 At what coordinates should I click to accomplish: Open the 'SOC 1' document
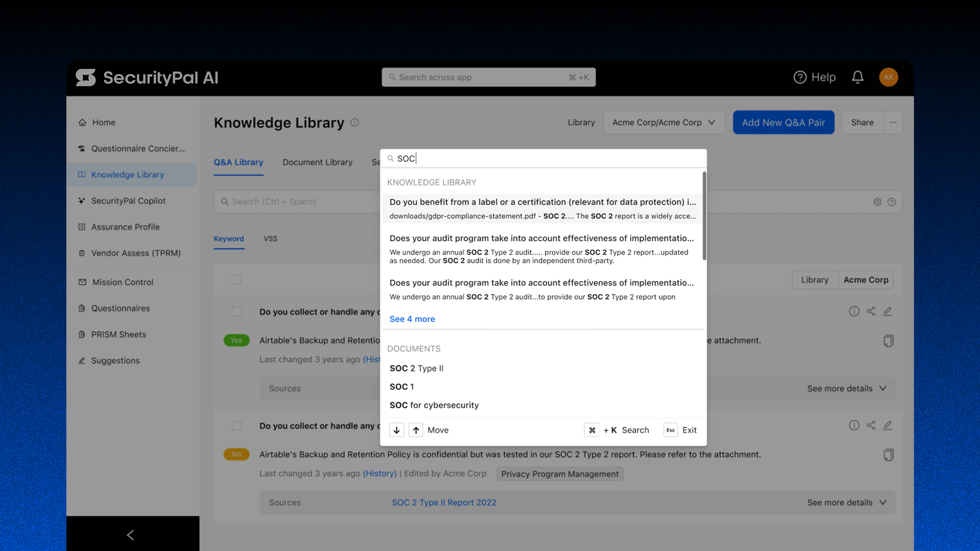[x=401, y=387]
